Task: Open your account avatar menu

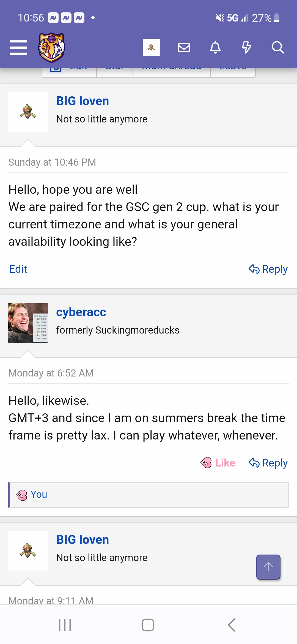Action: (x=151, y=47)
